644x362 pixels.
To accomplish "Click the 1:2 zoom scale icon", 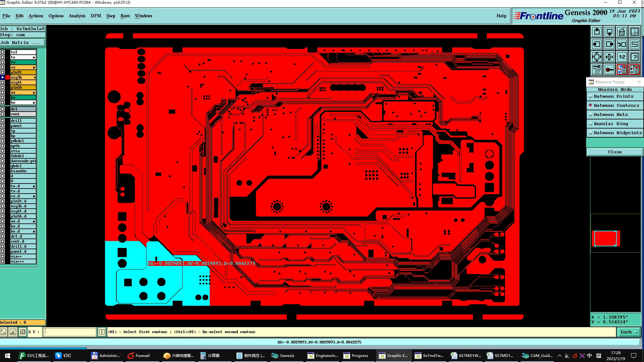I will (622, 57).
